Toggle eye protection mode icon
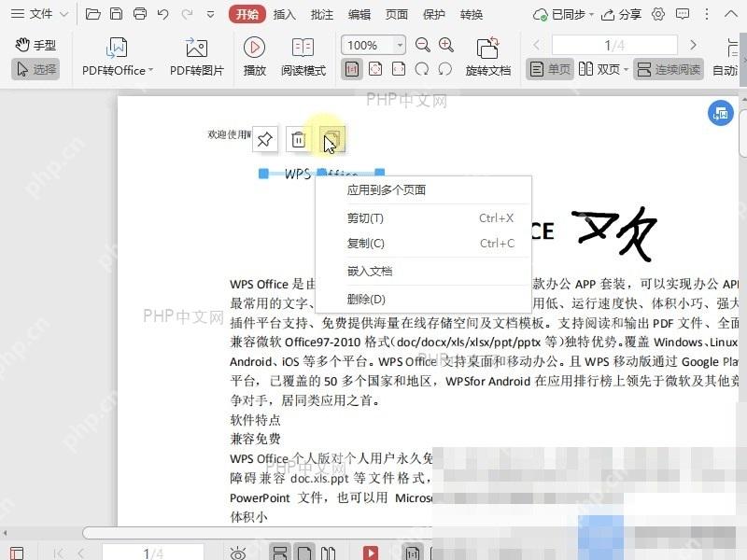Viewport: 747px width, 560px height. [238, 553]
